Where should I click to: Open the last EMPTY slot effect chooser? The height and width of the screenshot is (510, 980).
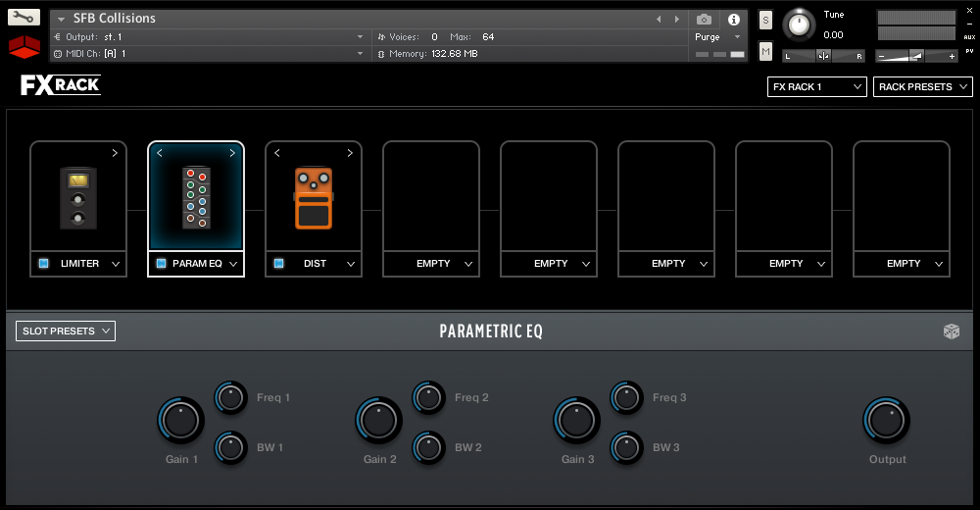pos(939,264)
